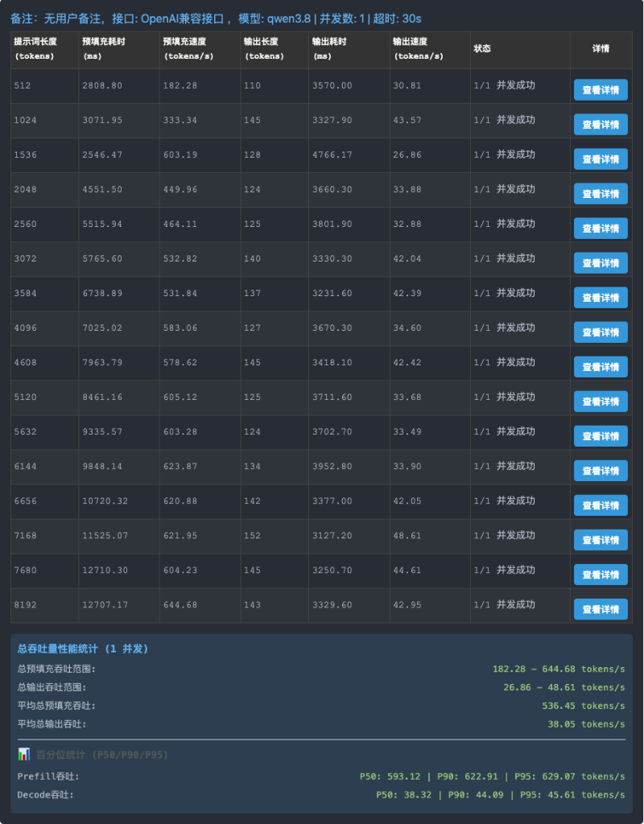Click the status 1/1 并发成功 in the 512 row

[x=505, y=85]
